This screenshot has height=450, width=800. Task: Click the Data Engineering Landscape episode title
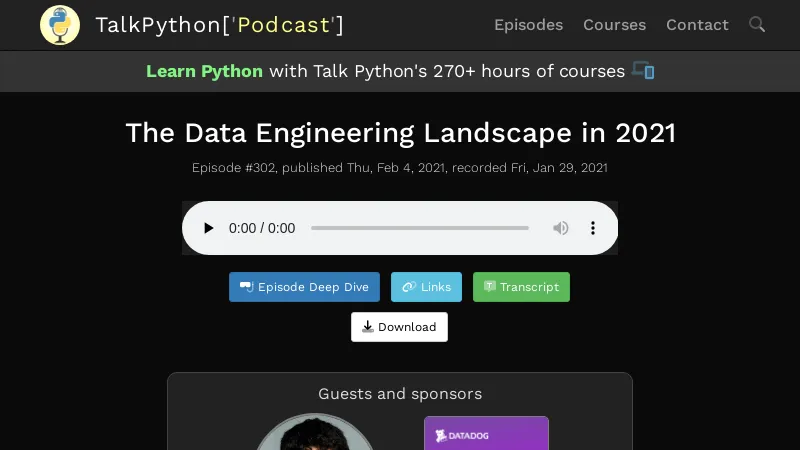(x=400, y=133)
